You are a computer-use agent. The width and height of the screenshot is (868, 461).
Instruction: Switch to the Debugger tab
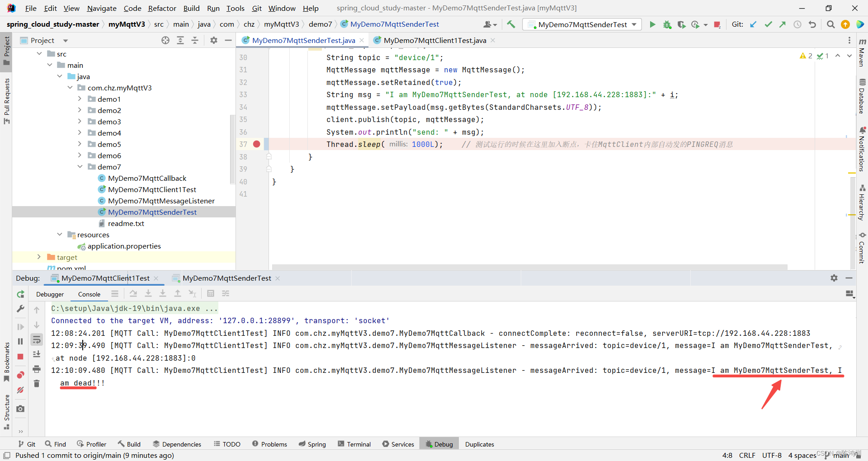click(x=50, y=294)
